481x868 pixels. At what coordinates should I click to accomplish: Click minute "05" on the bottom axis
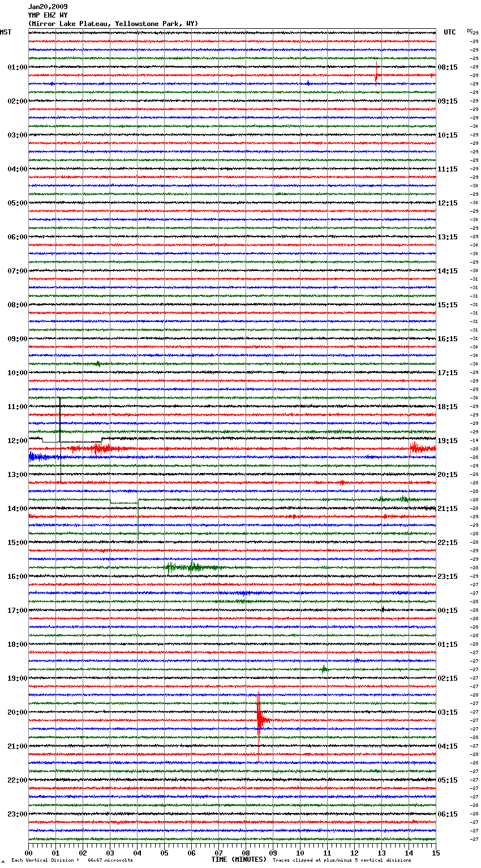point(164,853)
